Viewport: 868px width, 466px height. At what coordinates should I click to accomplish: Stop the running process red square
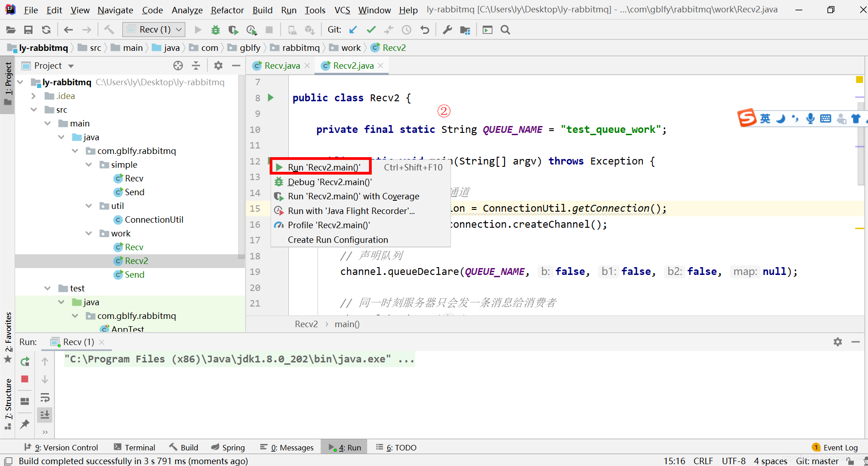(25, 379)
